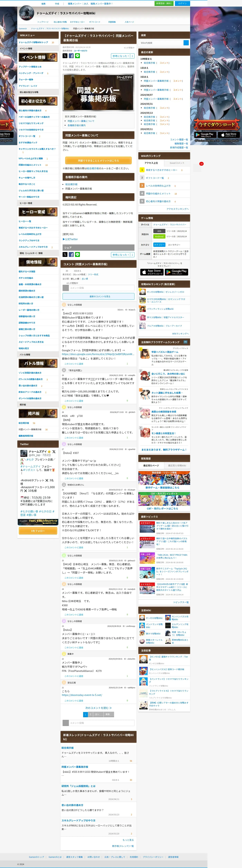Open the イベント情報 banner in the sidebar
This screenshot has height=868, width=242.
pyautogui.click(x=38, y=57)
